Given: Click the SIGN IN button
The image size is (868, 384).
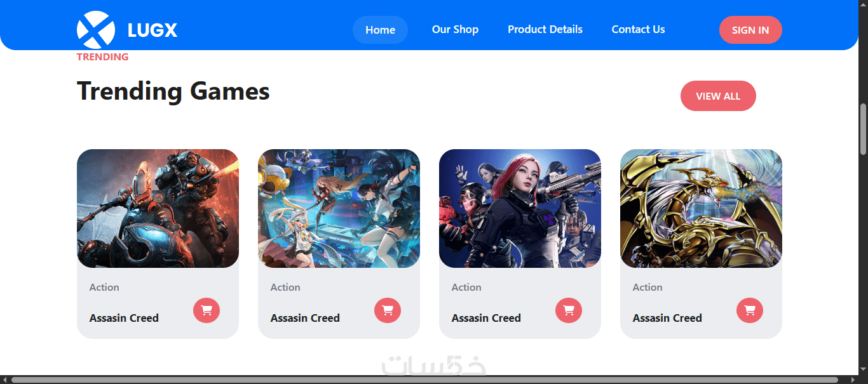Looking at the screenshot, I should [x=750, y=30].
